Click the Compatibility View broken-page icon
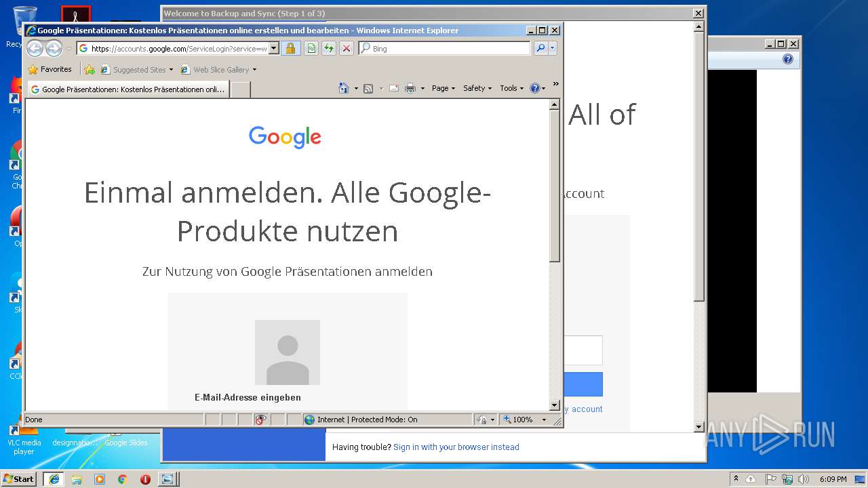Screen dimensions: 868x488 [x=311, y=48]
